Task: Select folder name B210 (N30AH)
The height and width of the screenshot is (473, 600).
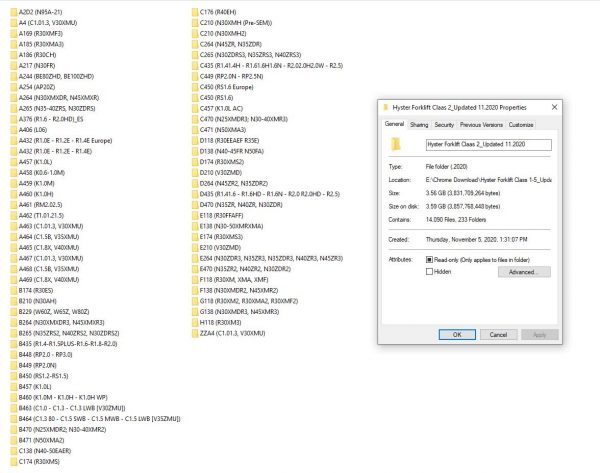Action: point(38,301)
